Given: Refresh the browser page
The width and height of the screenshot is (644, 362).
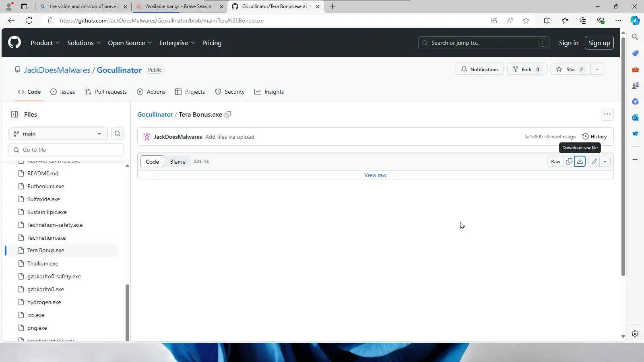Looking at the screenshot, I should (x=29, y=21).
